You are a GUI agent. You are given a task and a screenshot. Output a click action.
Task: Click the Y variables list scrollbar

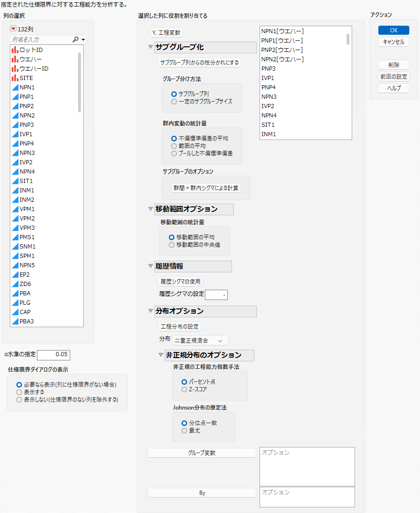[348, 39]
